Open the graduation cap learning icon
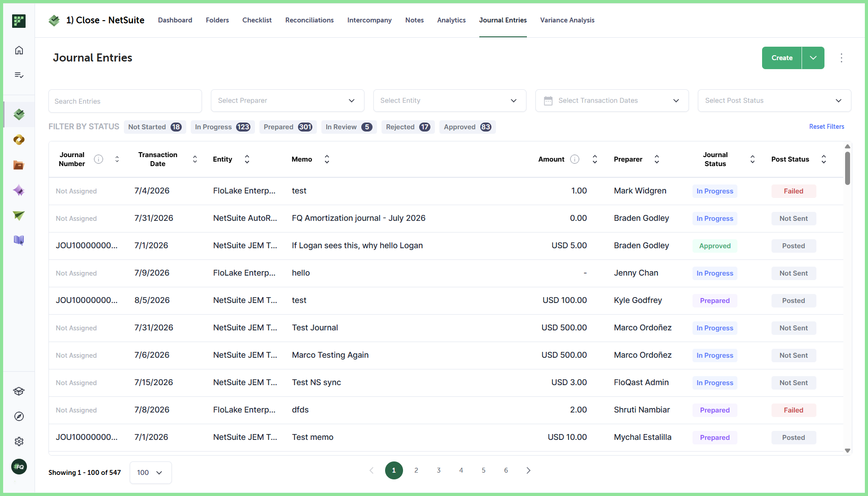868x496 pixels. pos(19,391)
